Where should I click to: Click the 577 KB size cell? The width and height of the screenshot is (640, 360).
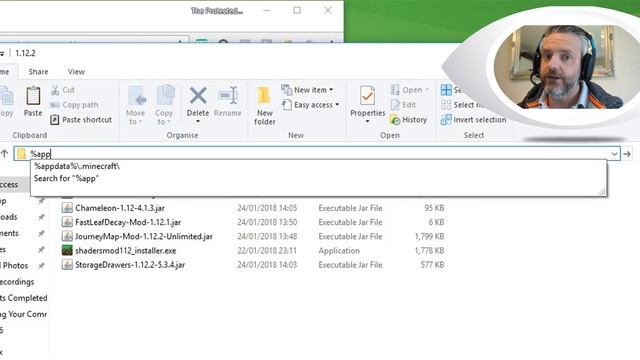pyautogui.click(x=432, y=265)
